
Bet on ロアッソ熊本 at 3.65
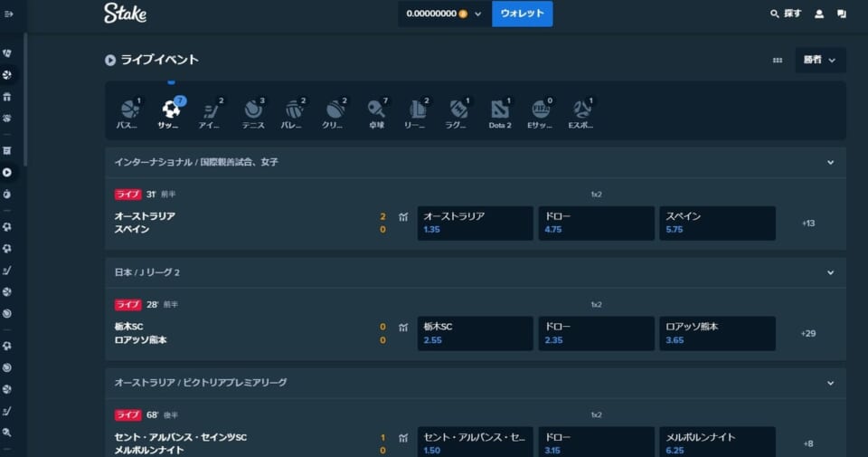pos(717,333)
